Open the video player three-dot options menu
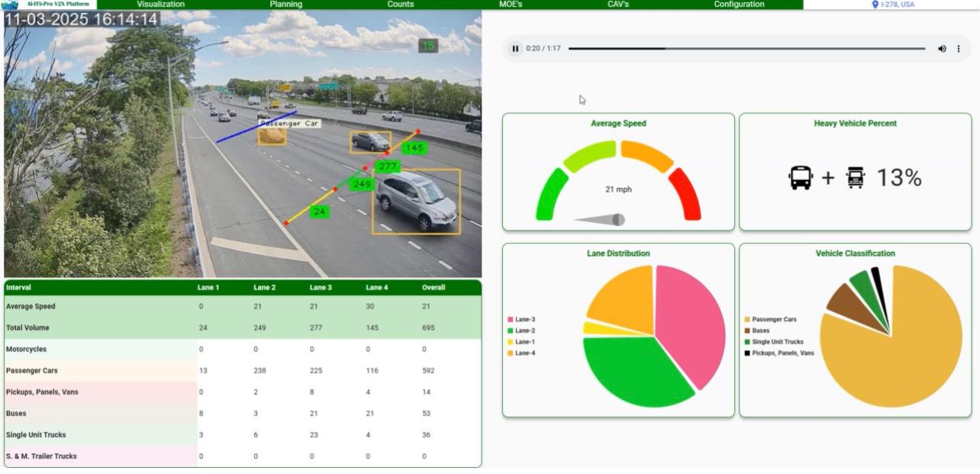The image size is (980, 474). pyautogui.click(x=959, y=47)
